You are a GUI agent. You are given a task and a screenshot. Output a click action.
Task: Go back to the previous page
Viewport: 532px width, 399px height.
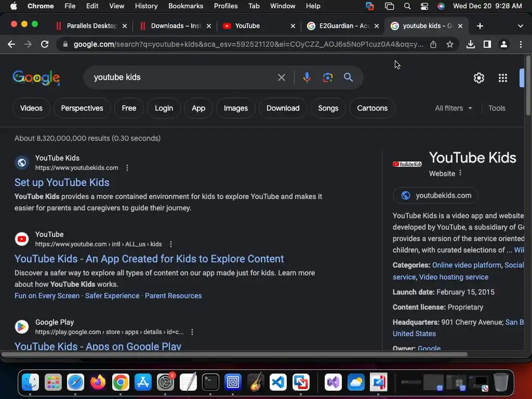pyautogui.click(x=11, y=45)
